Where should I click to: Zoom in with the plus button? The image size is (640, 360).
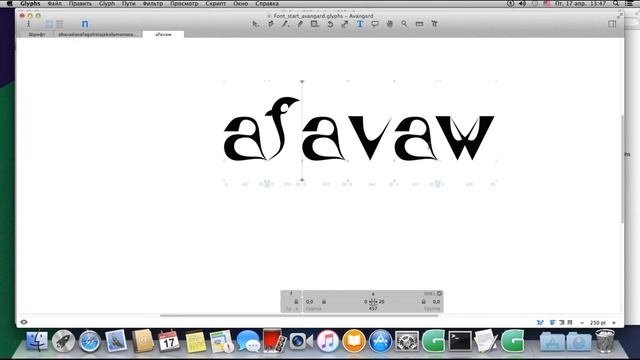[614, 323]
